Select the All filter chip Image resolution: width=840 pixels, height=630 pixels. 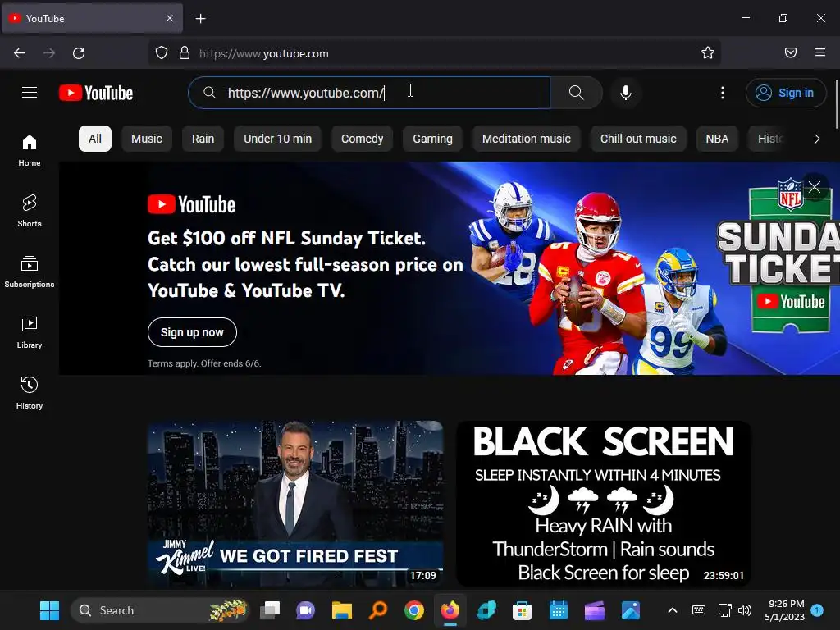click(95, 139)
